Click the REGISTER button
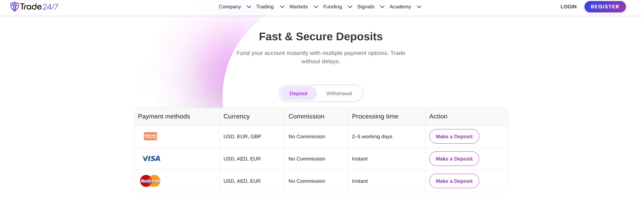Image resolution: width=644 pixels, height=200 pixels. 605,7
